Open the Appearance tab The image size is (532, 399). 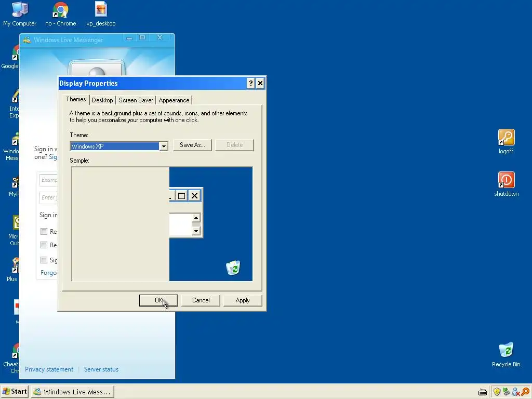(x=174, y=100)
